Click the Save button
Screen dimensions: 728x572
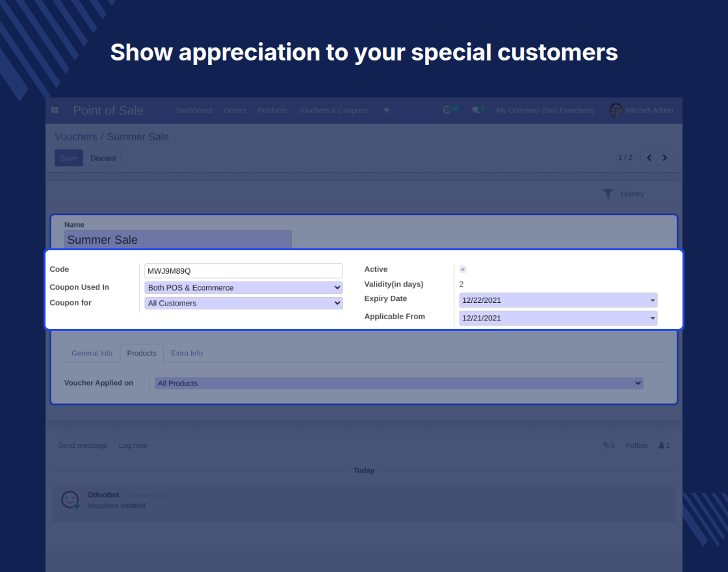point(69,158)
